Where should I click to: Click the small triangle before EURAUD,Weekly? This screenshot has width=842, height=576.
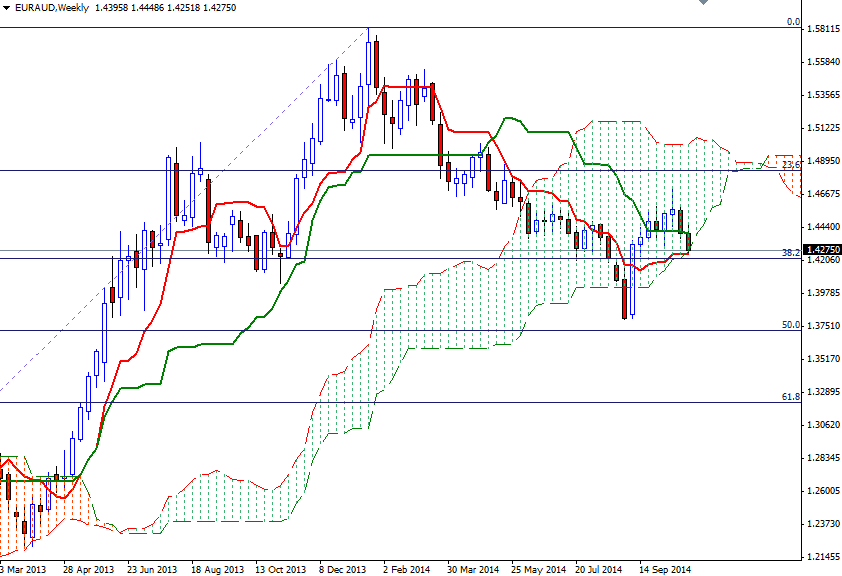tap(7, 7)
